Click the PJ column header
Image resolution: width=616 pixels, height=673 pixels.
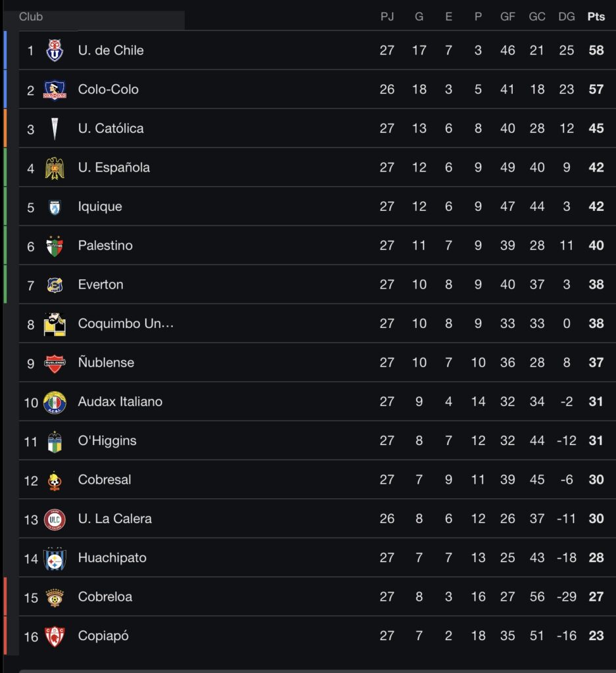click(387, 17)
